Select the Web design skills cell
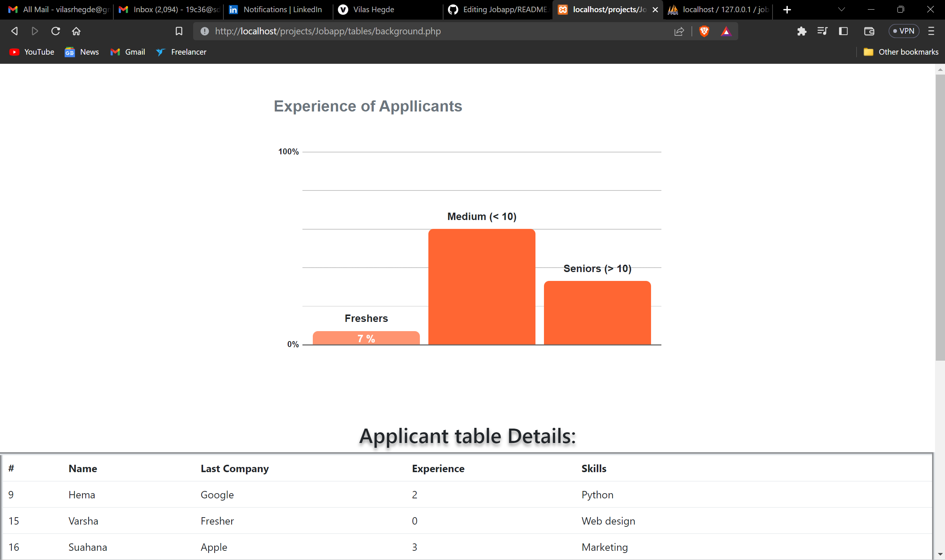The image size is (945, 560). click(608, 521)
